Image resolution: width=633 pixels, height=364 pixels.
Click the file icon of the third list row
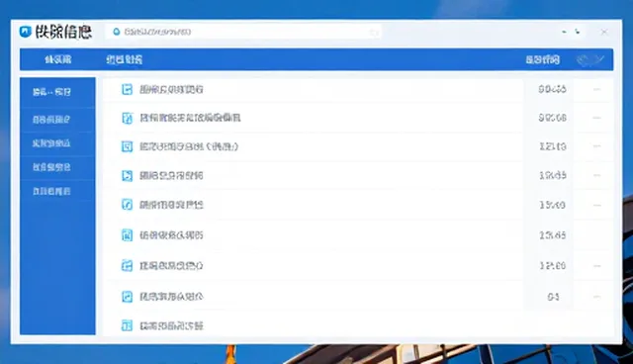point(127,146)
